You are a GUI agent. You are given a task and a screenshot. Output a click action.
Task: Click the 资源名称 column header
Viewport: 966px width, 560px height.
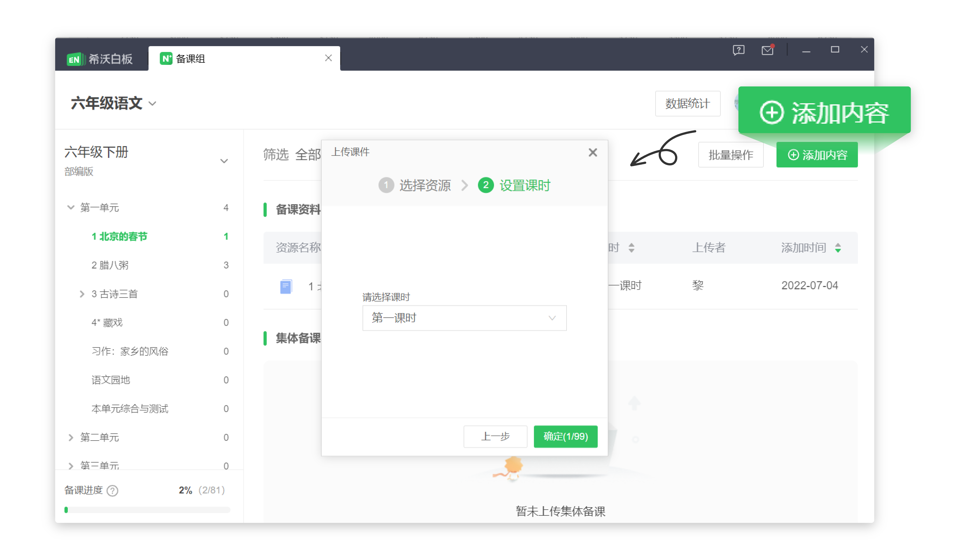(298, 248)
